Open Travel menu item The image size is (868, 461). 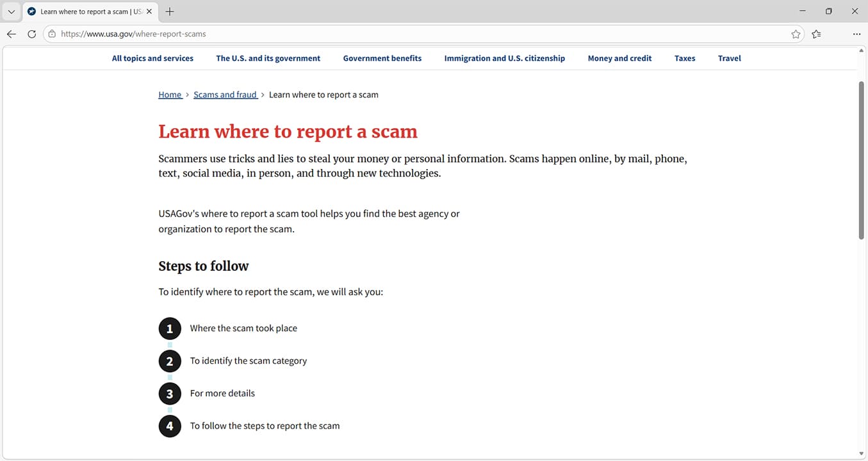coord(729,58)
